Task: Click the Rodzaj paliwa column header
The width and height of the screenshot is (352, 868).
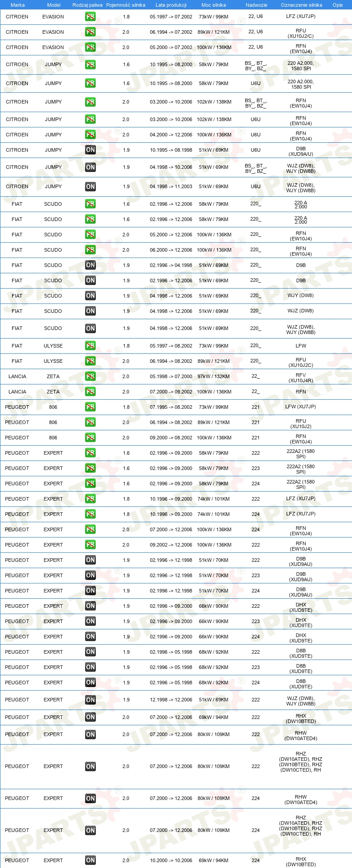Action: [87, 5]
